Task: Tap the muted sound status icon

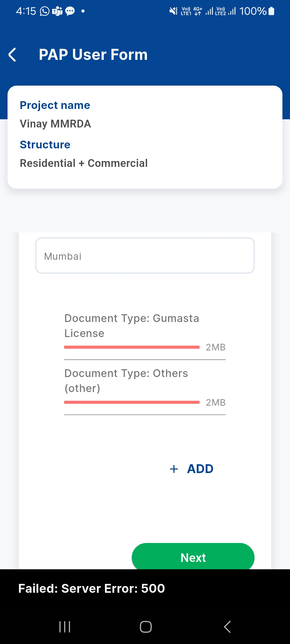Action: (173, 11)
